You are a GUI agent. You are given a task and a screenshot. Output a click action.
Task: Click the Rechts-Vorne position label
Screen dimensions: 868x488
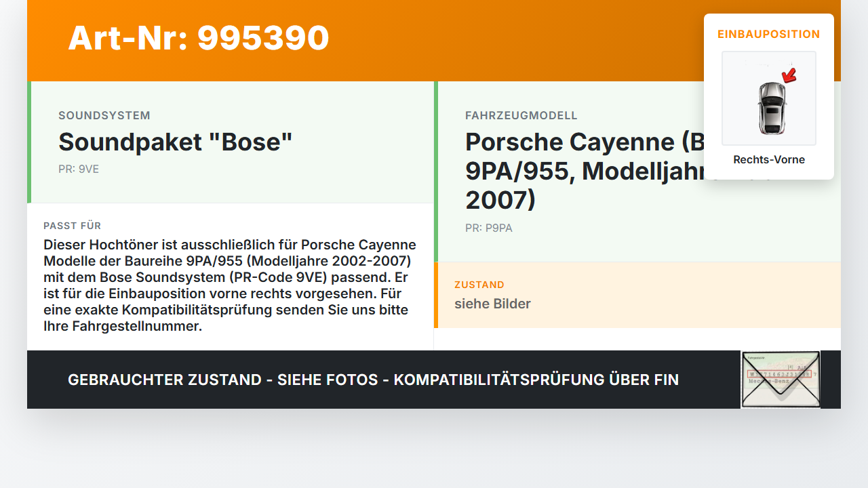pyautogui.click(x=769, y=160)
